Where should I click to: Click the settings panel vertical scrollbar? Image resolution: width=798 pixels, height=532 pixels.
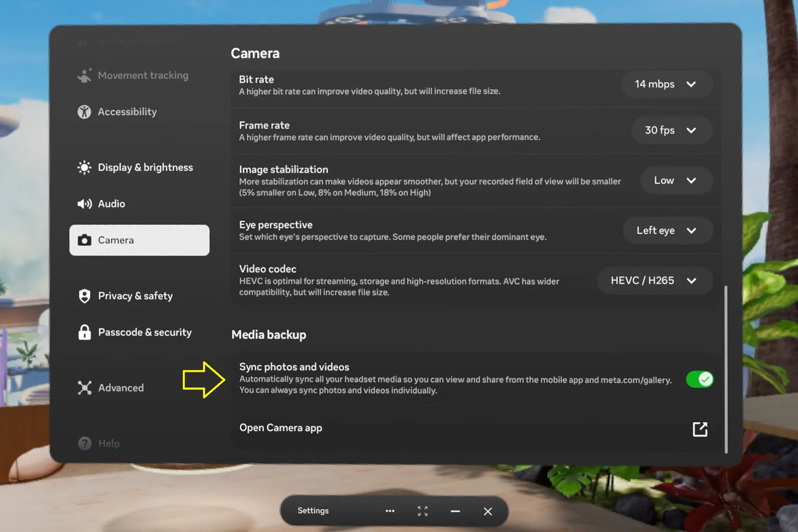(x=726, y=369)
